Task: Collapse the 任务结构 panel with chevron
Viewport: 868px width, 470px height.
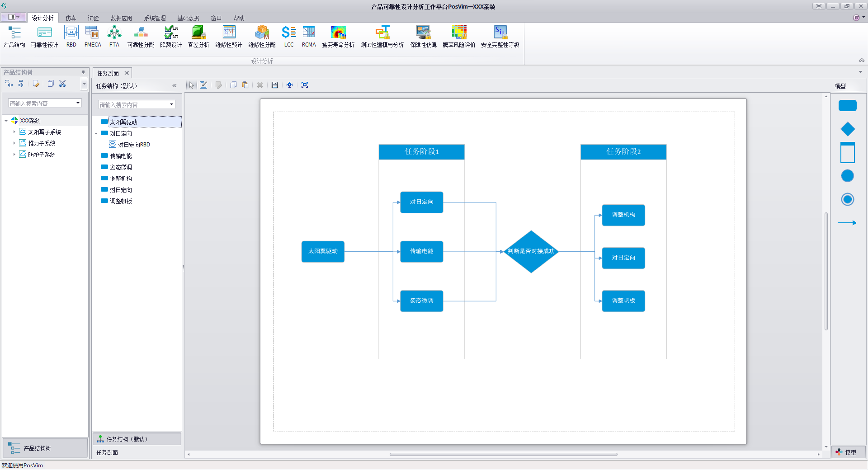Action: point(175,85)
